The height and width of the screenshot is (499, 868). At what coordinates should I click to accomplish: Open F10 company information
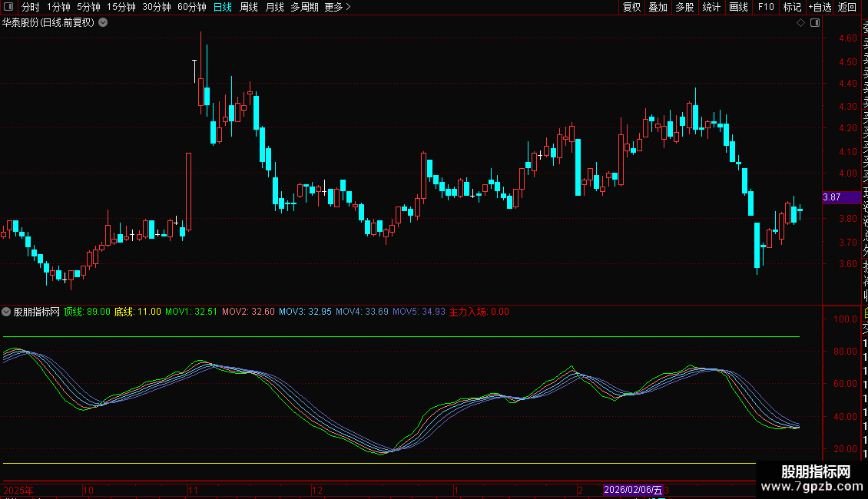pos(766,7)
